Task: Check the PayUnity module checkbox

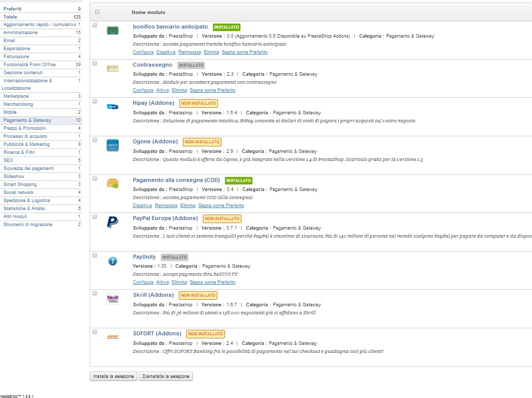Action: 95,255
